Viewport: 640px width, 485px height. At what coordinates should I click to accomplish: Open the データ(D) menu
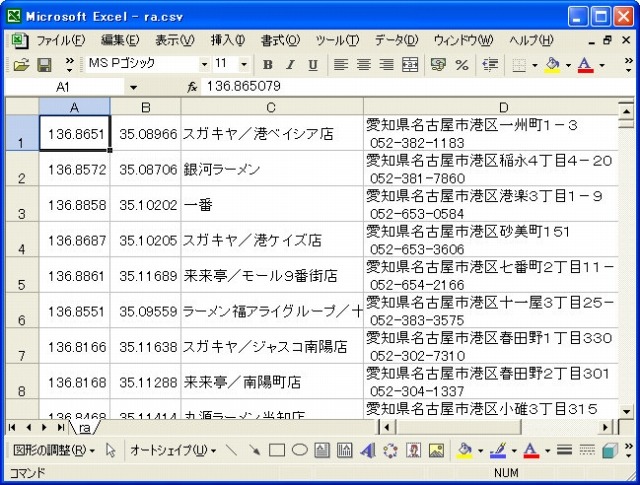point(396,40)
